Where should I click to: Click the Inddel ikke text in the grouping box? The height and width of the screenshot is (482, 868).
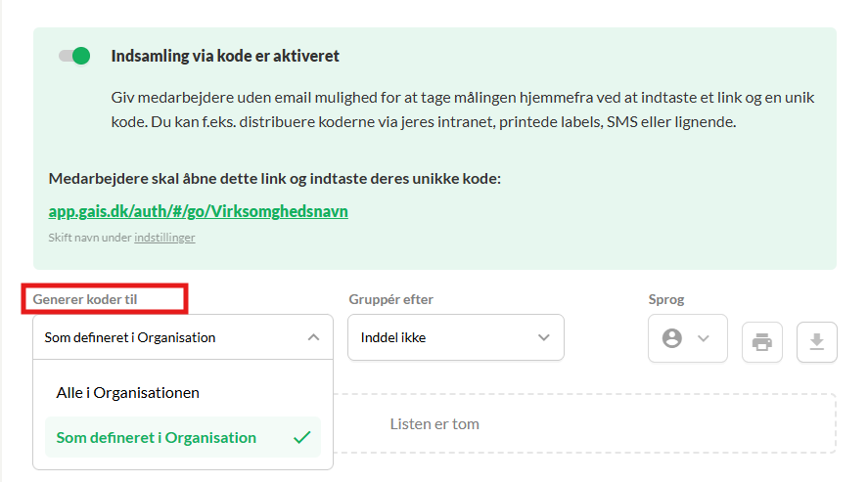pyautogui.click(x=393, y=337)
